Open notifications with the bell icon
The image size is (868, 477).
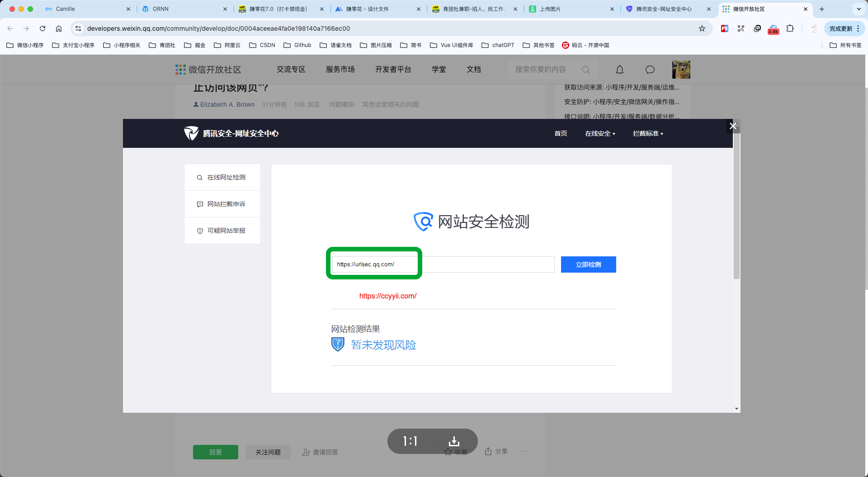click(x=620, y=70)
